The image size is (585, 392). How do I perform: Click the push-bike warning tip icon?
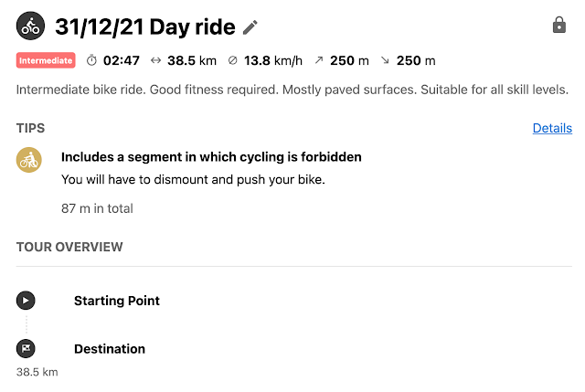click(x=29, y=159)
